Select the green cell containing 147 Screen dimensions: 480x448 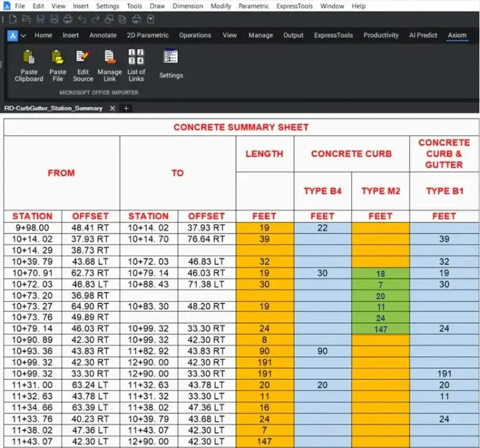pyautogui.click(x=381, y=329)
